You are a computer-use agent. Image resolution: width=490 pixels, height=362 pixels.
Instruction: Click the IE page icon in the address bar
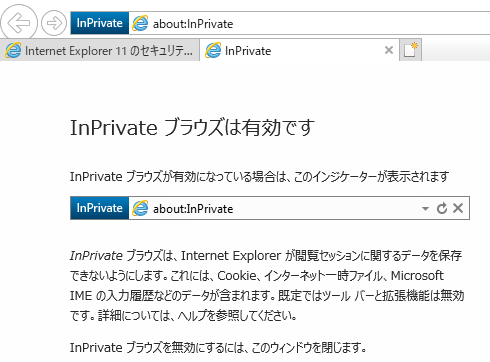pos(140,23)
